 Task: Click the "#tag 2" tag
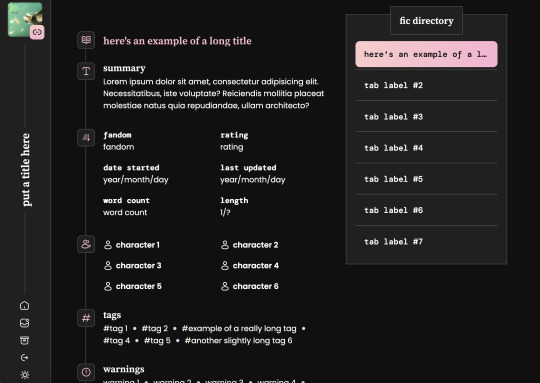pos(155,329)
